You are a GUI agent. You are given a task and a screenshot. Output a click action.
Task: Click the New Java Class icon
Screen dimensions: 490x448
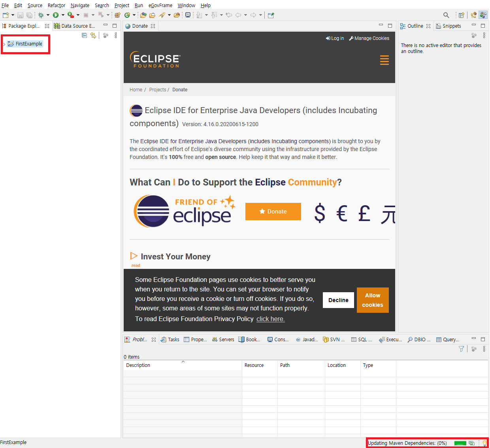127,15
